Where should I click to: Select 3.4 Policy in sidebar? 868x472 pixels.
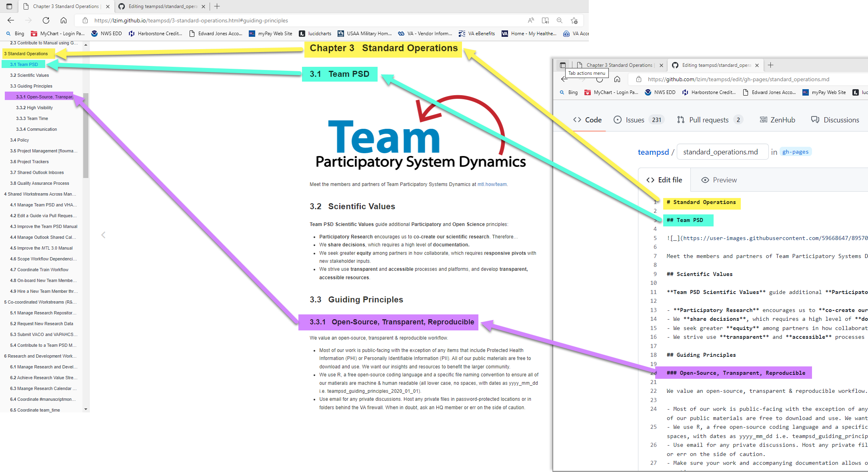coord(19,140)
